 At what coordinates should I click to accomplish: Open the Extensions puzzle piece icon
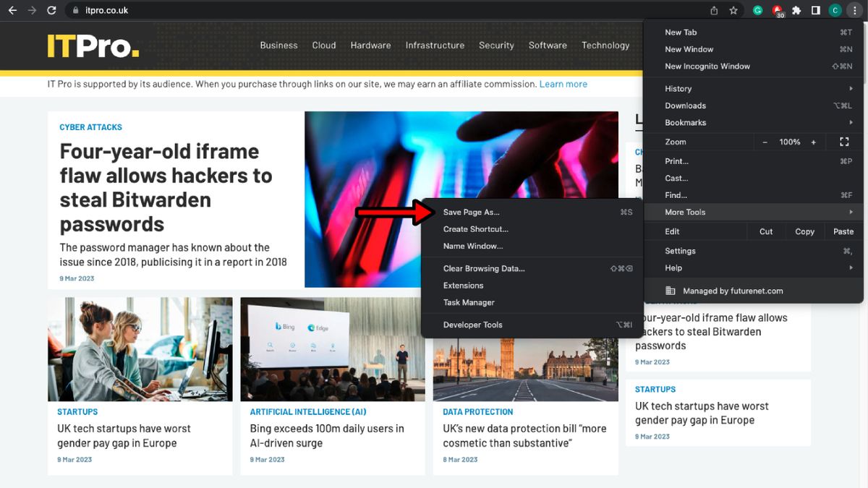796,10
